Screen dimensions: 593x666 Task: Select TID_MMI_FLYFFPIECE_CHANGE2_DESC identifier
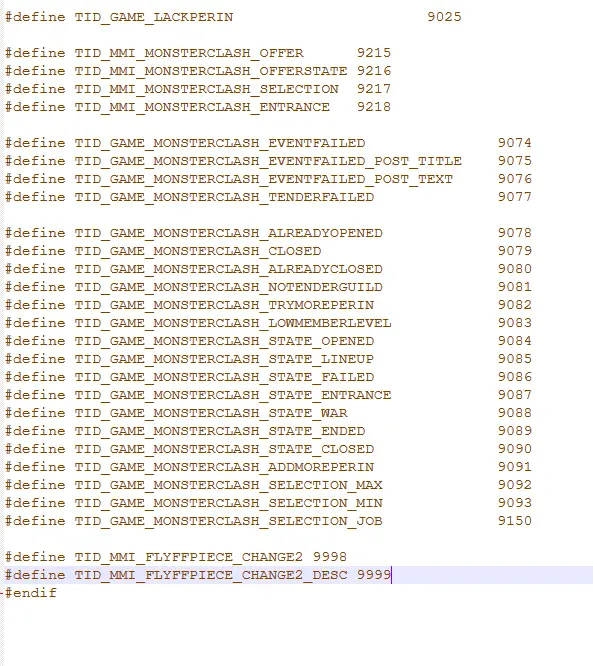[211, 575]
